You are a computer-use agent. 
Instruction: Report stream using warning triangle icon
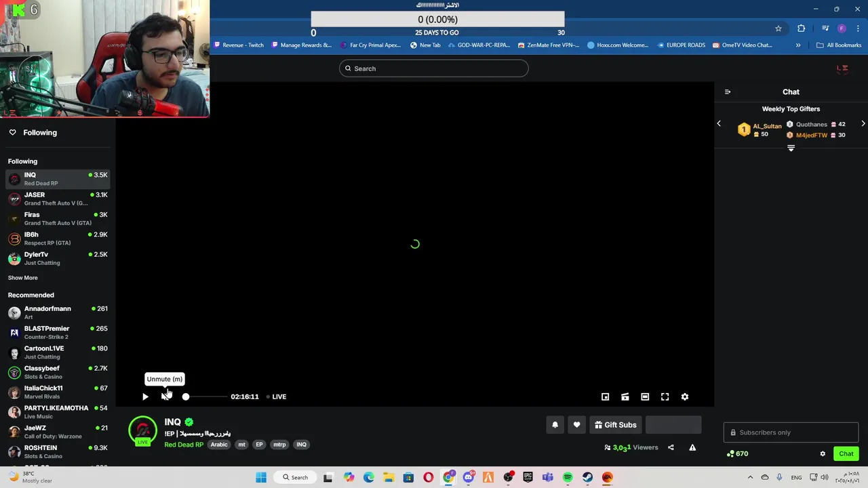coord(692,447)
